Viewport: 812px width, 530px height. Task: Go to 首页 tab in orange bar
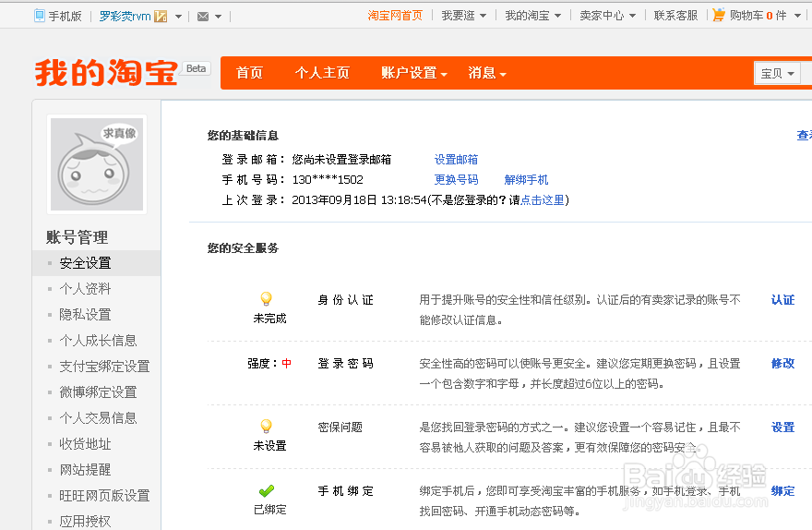click(250, 73)
